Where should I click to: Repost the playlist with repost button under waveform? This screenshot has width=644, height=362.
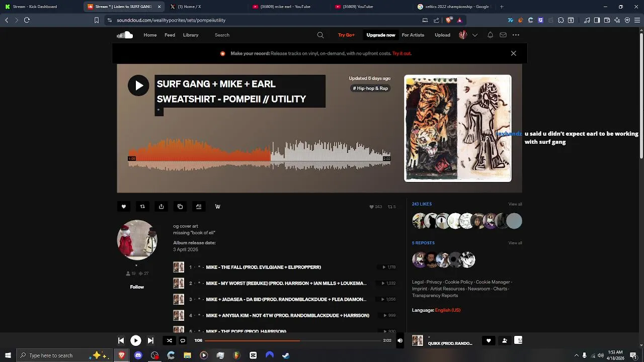point(142,207)
